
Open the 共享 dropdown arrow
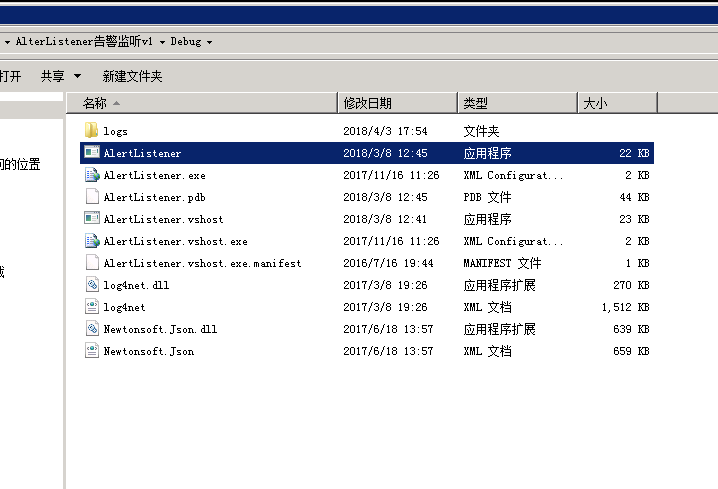[x=77, y=76]
